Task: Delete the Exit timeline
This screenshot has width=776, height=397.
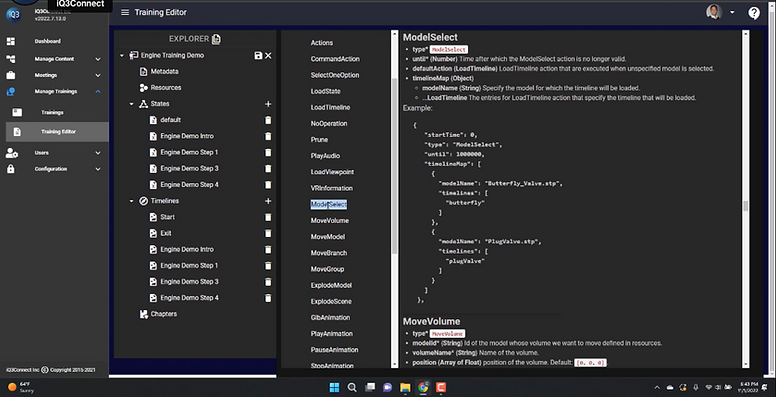Action: [x=268, y=233]
